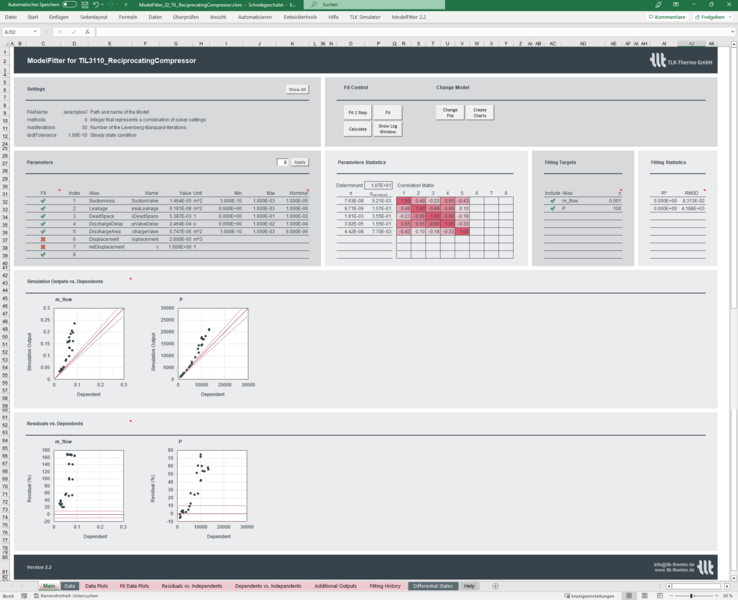Toggle Fit checkmark for DeadSpace parameter

[x=43, y=216]
